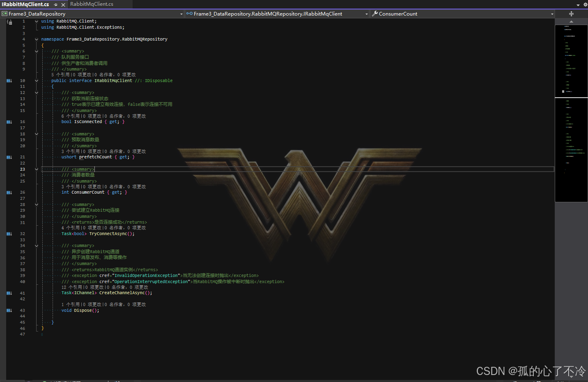Open '3 个引用' CodeLens above ConsumerCount property
Image resolution: width=588 pixels, height=382 pixels.
tap(71, 187)
